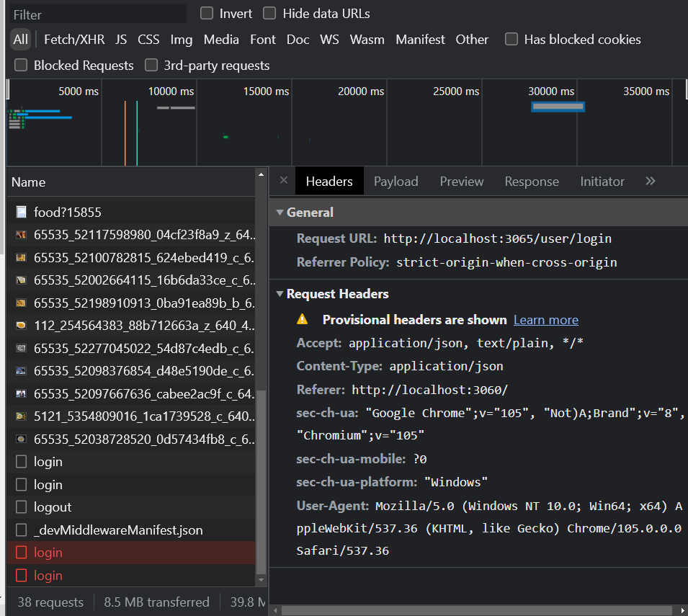Click the Provisional headers warning icon
This screenshot has width=688, height=616.
click(x=302, y=319)
